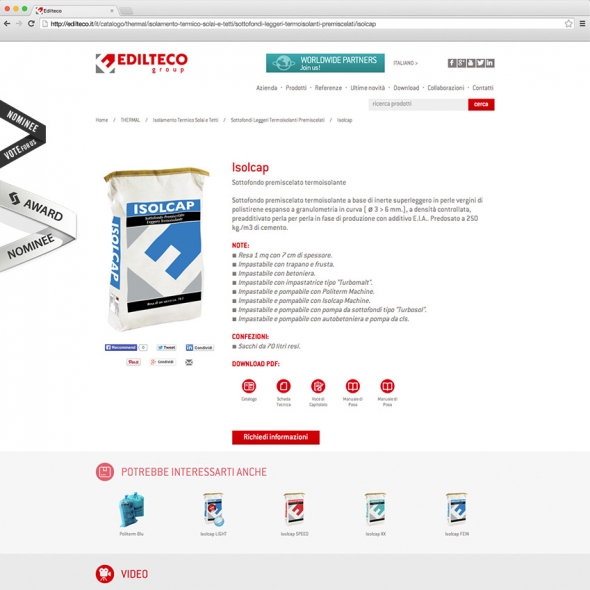Image resolution: width=590 pixels, height=590 pixels.
Task: Open the Chrome hamburger menu
Action: point(582,24)
